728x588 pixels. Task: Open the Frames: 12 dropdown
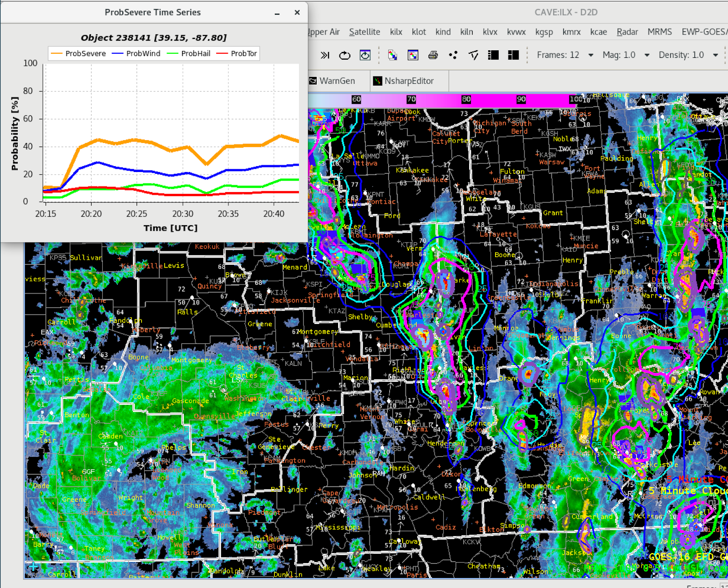coord(565,55)
